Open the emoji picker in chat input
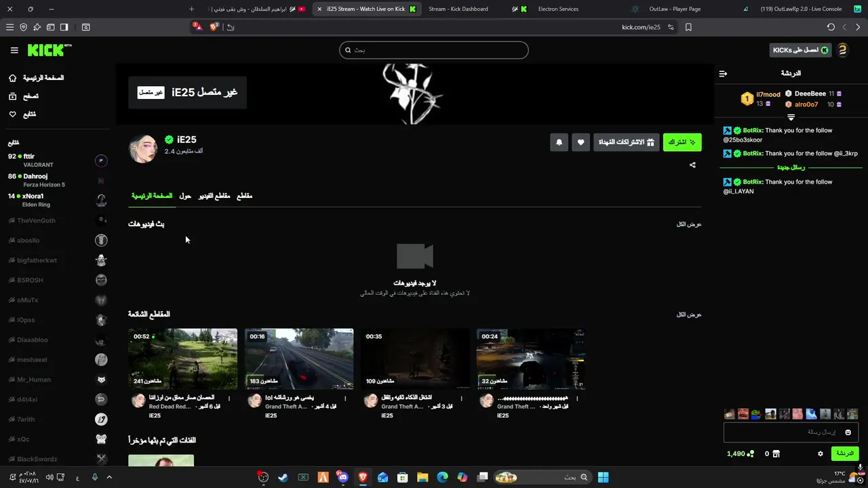The height and width of the screenshot is (488, 868). 848,432
